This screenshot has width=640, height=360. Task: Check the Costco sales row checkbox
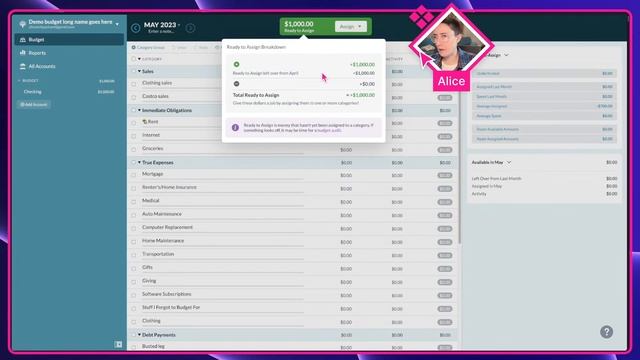click(x=133, y=97)
